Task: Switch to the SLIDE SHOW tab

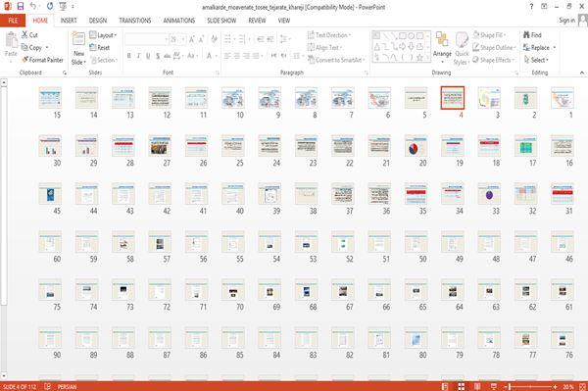Action: click(x=221, y=21)
